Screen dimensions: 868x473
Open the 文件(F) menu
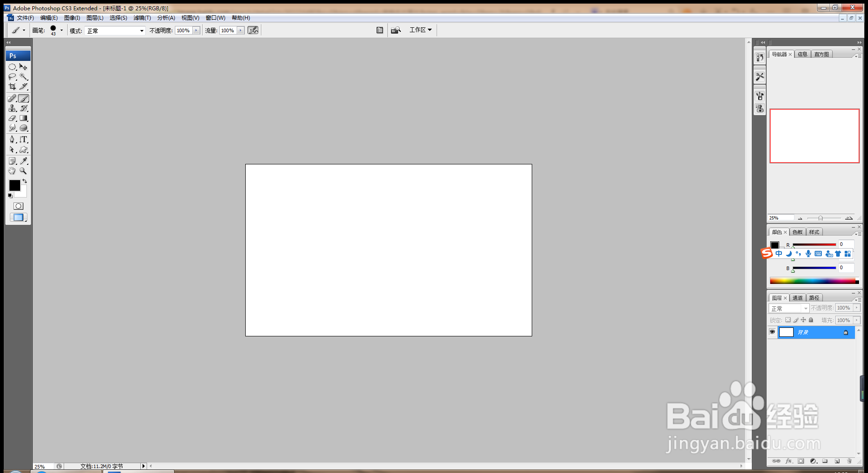(x=25, y=18)
